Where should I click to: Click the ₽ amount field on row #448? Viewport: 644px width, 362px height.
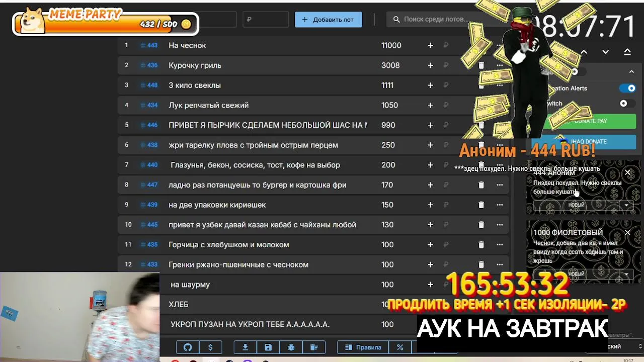pyautogui.click(x=446, y=85)
